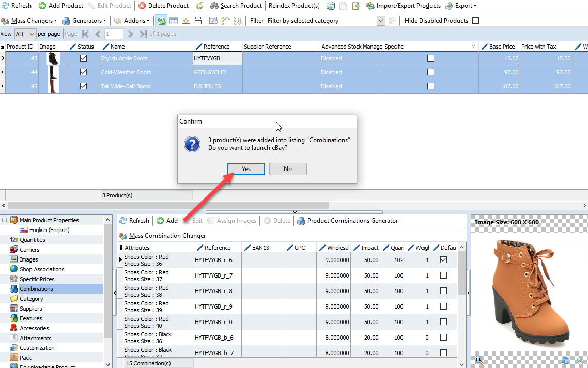Toggle Status checkbox for Cold-Weather Boots
Image resolution: width=588 pixels, height=368 pixels.
(83, 72)
